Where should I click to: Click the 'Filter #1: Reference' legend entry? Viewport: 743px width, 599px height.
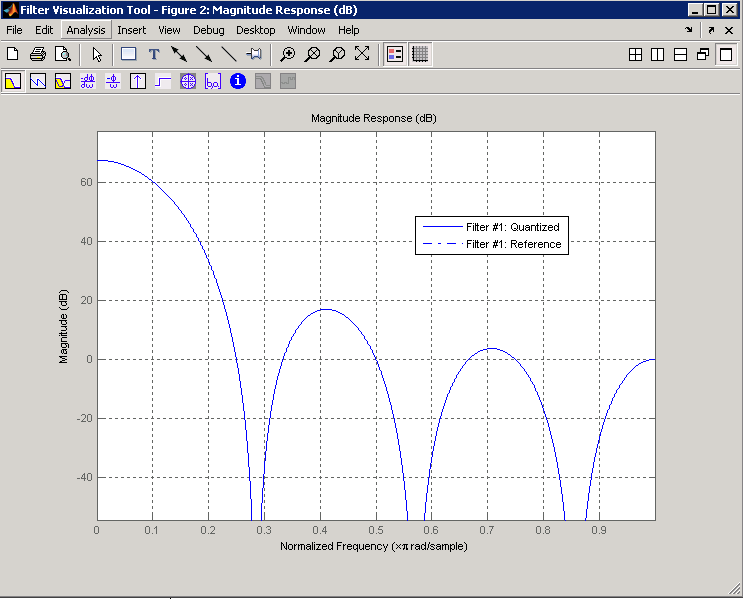(513, 244)
